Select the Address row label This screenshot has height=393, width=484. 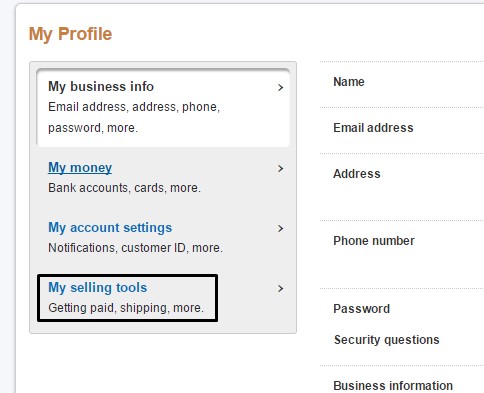coord(357,174)
